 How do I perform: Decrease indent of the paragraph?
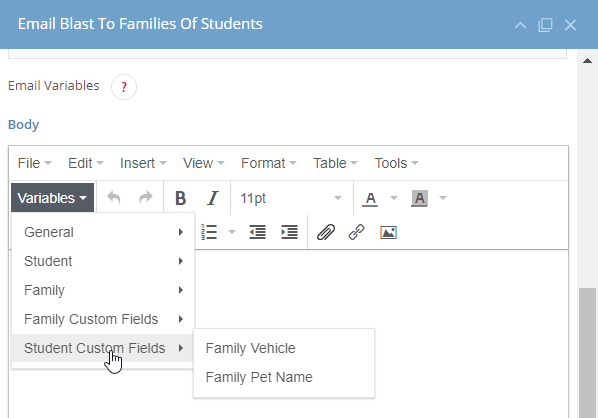257,232
